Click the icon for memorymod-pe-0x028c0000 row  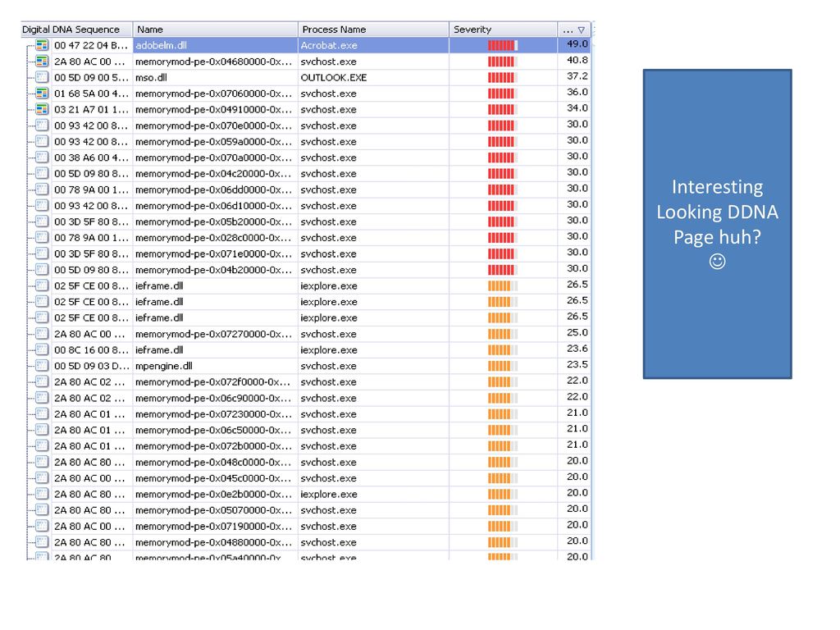[x=42, y=237]
